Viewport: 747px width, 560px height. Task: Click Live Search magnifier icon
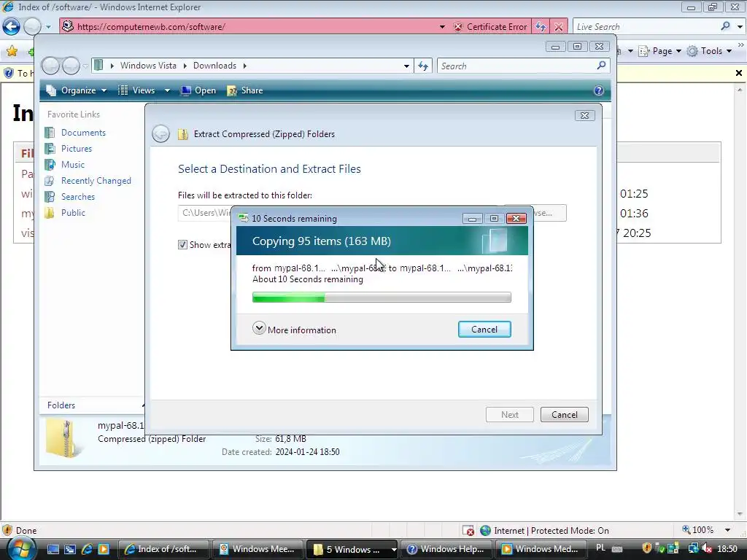click(726, 26)
